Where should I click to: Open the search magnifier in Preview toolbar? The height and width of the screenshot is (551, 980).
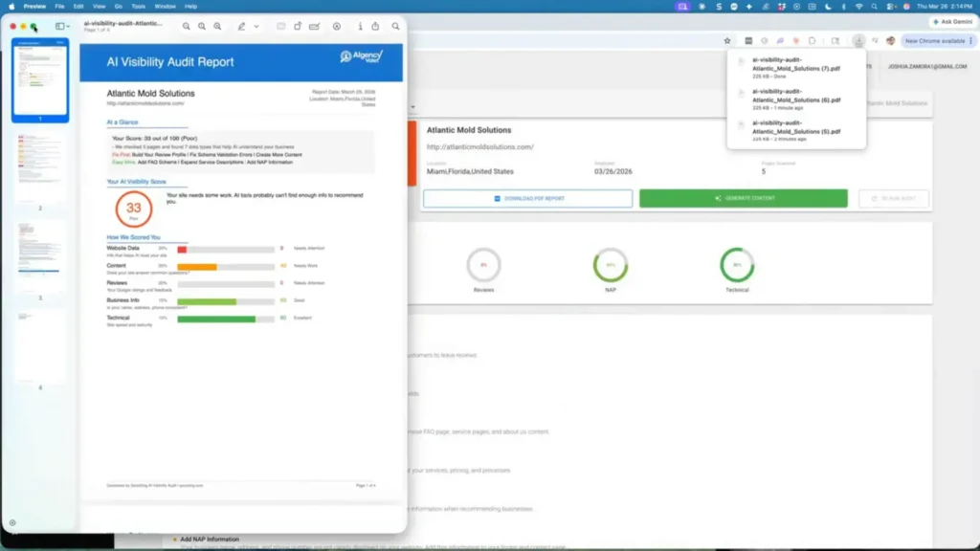(x=395, y=26)
